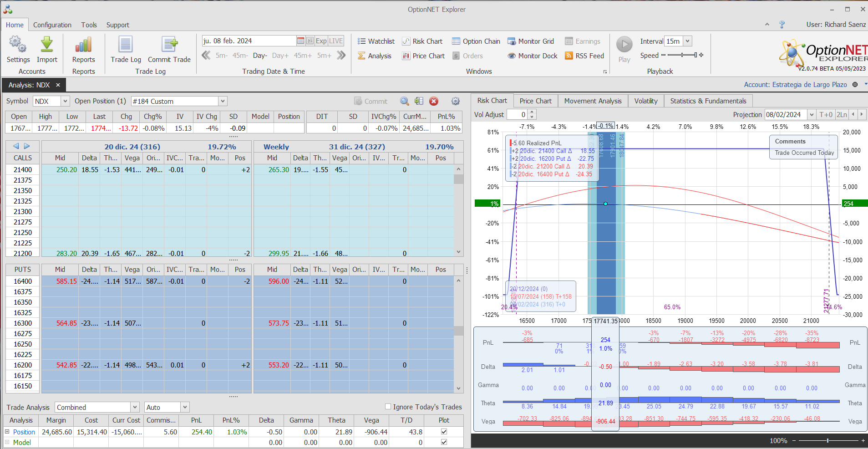Toggle the T+0 projection button
Image resolution: width=868 pixels, height=449 pixels.
point(826,115)
